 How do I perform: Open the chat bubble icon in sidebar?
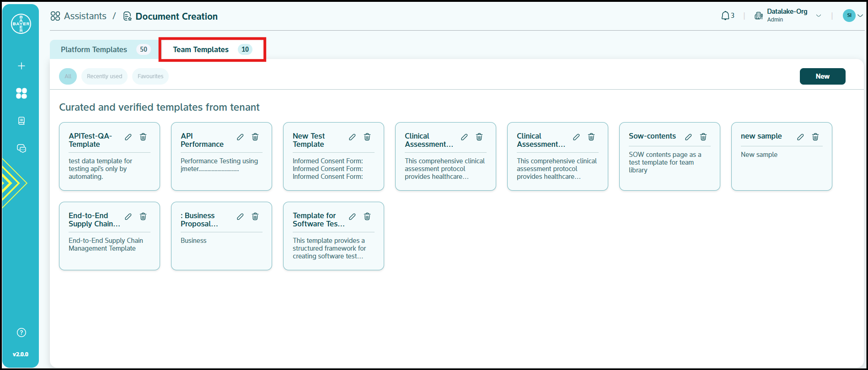(21, 148)
